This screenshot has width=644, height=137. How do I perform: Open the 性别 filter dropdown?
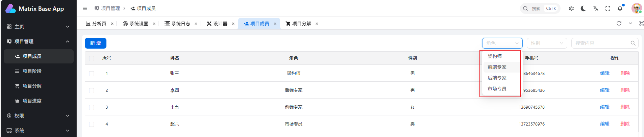click(546, 43)
